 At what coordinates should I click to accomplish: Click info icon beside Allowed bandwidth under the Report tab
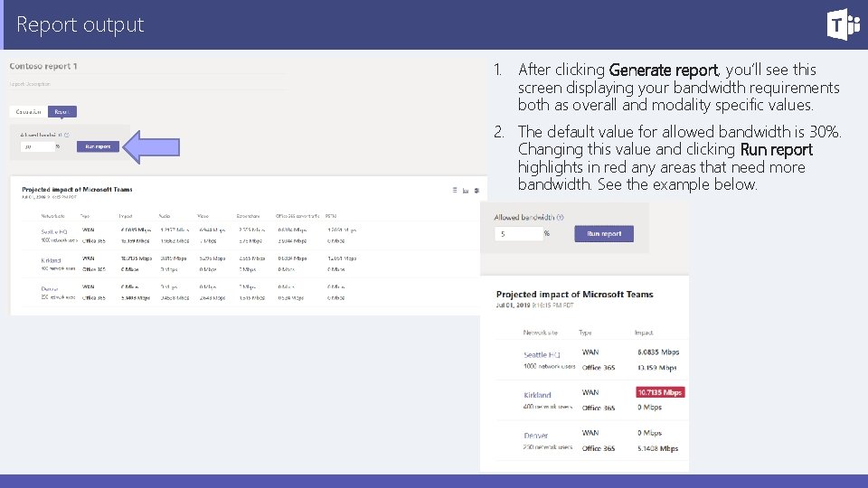click(66, 135)
